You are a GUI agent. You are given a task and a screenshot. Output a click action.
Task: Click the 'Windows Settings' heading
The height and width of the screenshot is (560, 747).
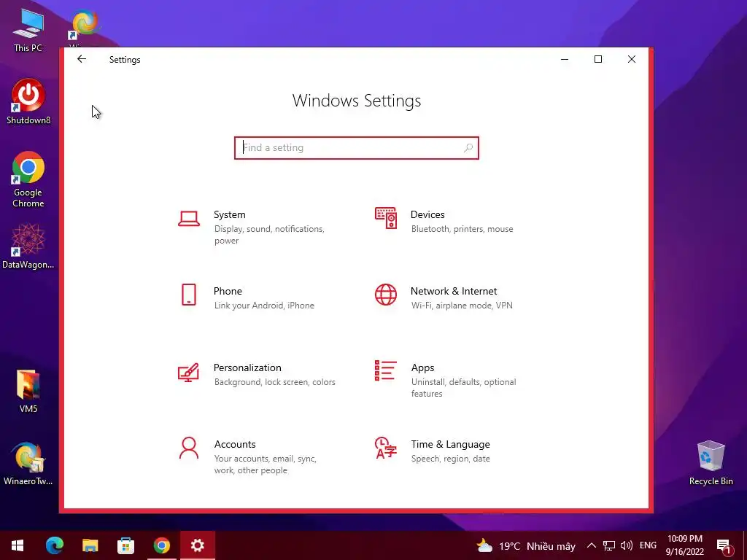(356, 101)
